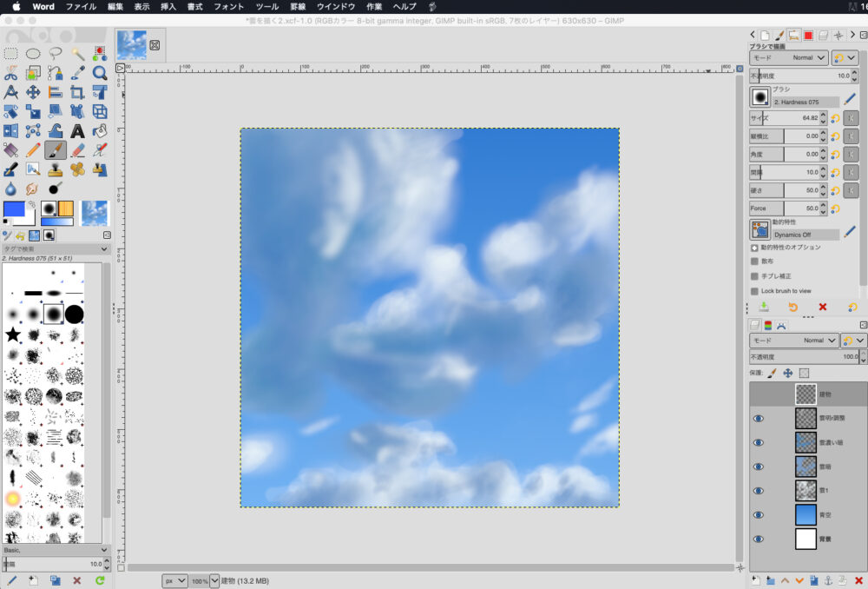The width and height of the screenshot is (868, 589).
Task: Delete the layer with red X icon
Action: [x=858, y=580]
